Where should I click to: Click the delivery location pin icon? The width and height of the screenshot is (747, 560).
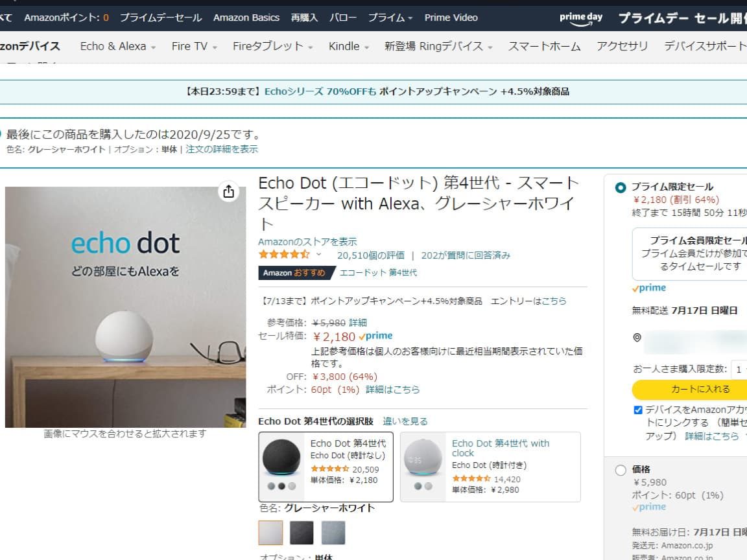pos(637,338)
